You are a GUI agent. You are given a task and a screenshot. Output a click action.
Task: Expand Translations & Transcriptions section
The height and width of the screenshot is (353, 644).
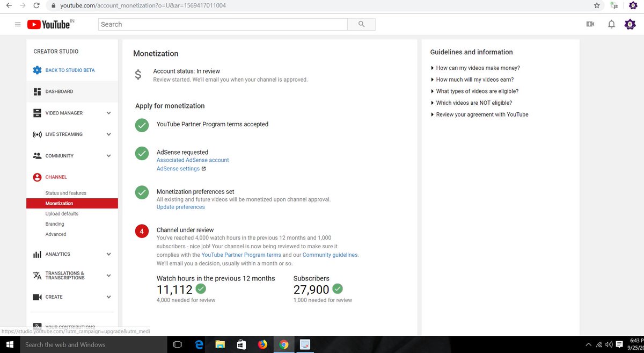(x=108, y=276)
